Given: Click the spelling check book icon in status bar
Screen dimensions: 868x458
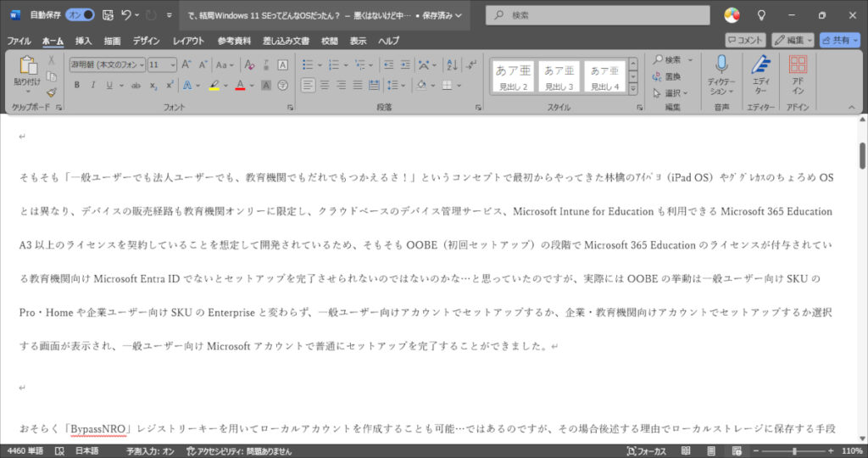Looking at the screenshot, I should tap(60, 451).
